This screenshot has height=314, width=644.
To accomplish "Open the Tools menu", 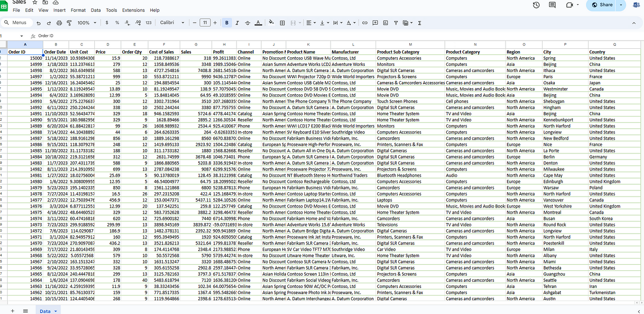I will [111, 10].
